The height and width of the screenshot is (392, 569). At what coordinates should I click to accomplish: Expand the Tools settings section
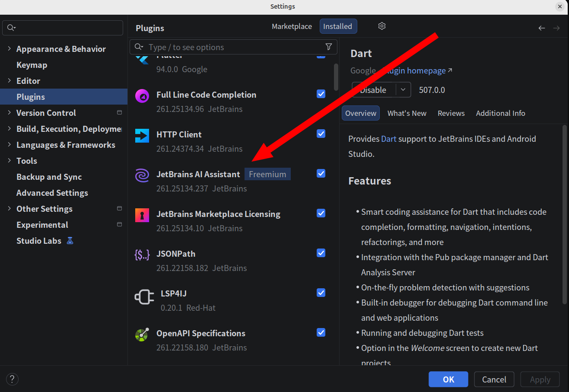click(9, 161)
